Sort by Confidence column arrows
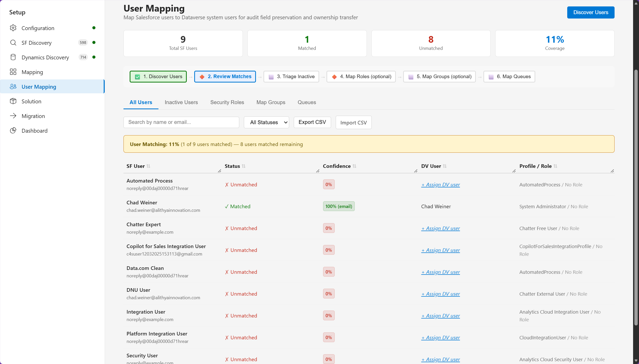 click(354, 166)
